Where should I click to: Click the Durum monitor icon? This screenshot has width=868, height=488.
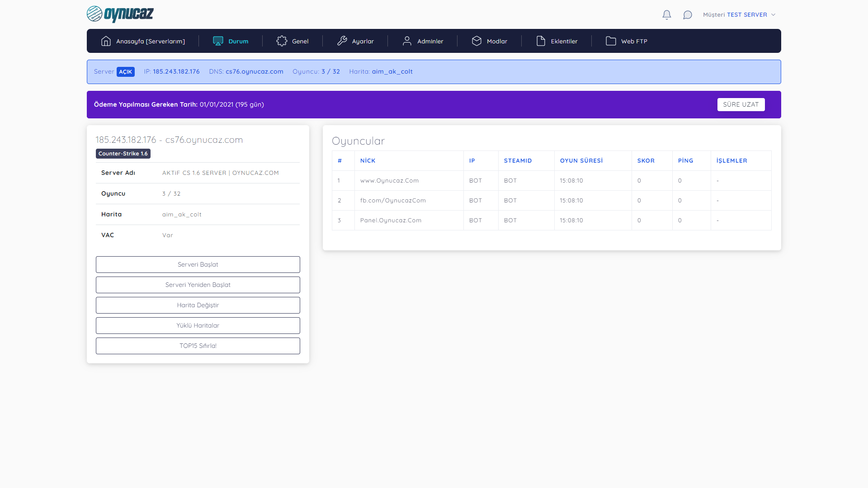tap(218, 41)
